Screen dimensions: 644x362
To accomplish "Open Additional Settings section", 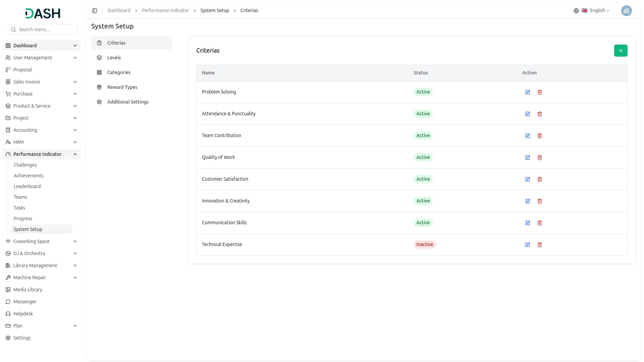I will [x=127, y=102].
